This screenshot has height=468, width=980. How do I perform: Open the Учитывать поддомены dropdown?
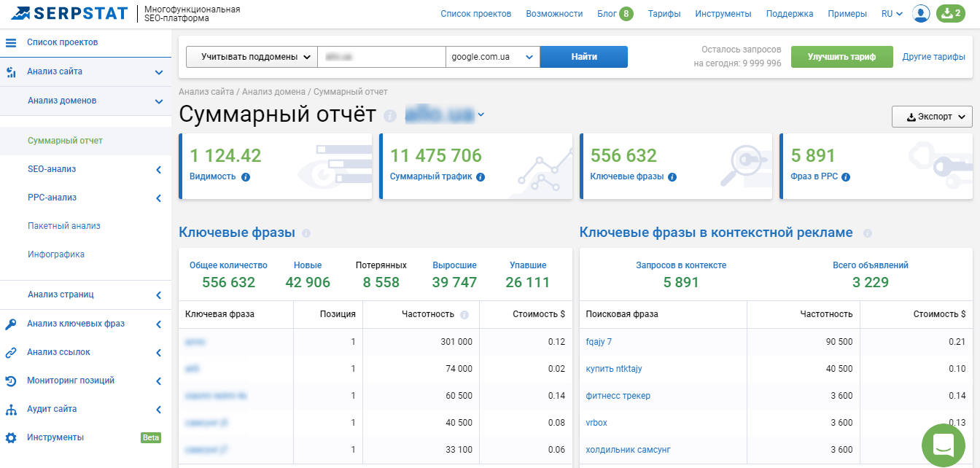(x=251, y=57)
